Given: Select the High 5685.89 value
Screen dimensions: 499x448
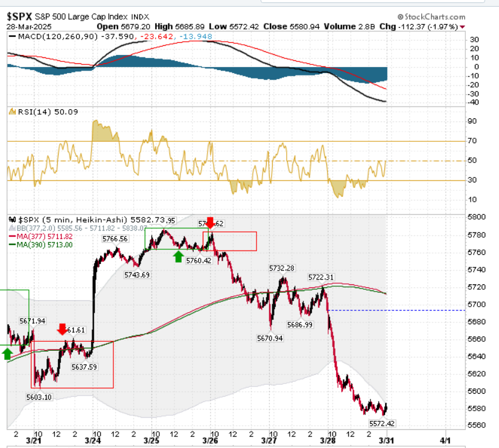Looking at the screenshot, I should pos(179,27).
